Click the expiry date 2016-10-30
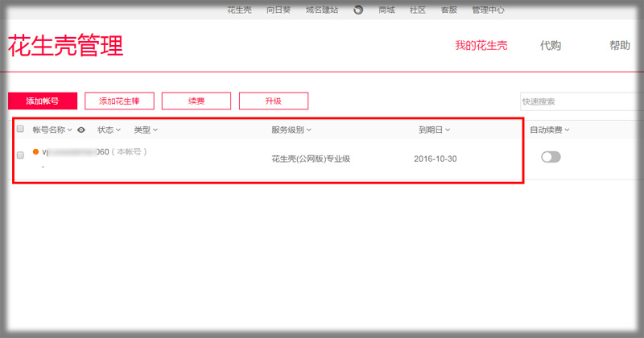Screen dimensions: 644x338 click(436, 159)
